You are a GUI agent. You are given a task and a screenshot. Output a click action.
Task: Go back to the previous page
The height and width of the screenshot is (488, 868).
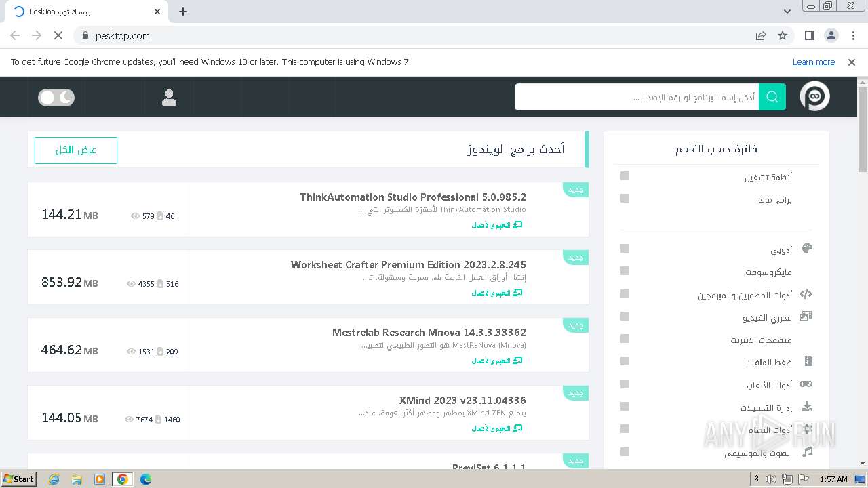click(x=15, y=35)
